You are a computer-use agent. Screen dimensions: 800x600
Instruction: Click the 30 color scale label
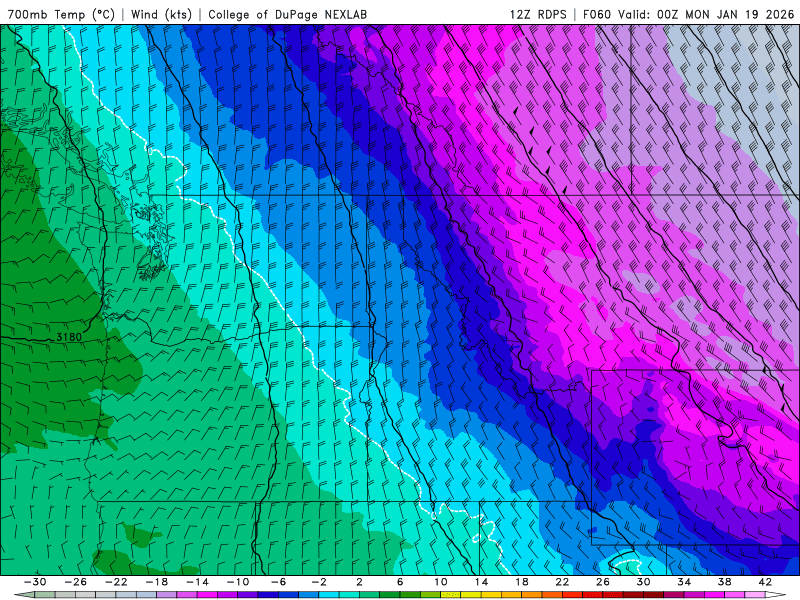(x=643, y=582)
